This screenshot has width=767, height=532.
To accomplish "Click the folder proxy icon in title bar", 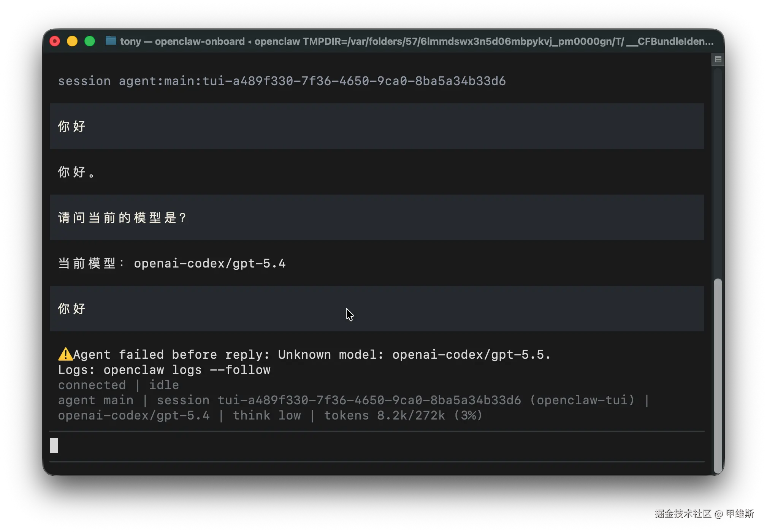I will click(111, 41).
